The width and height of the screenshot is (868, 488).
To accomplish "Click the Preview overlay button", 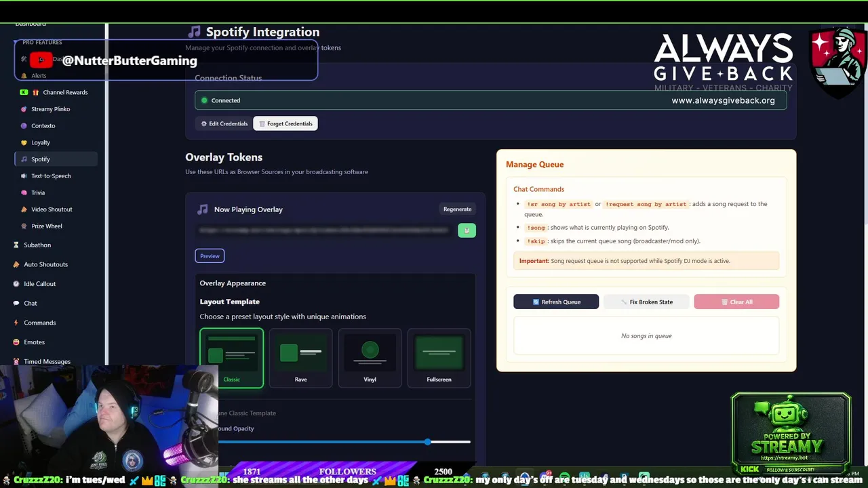I will click(210, 256).
